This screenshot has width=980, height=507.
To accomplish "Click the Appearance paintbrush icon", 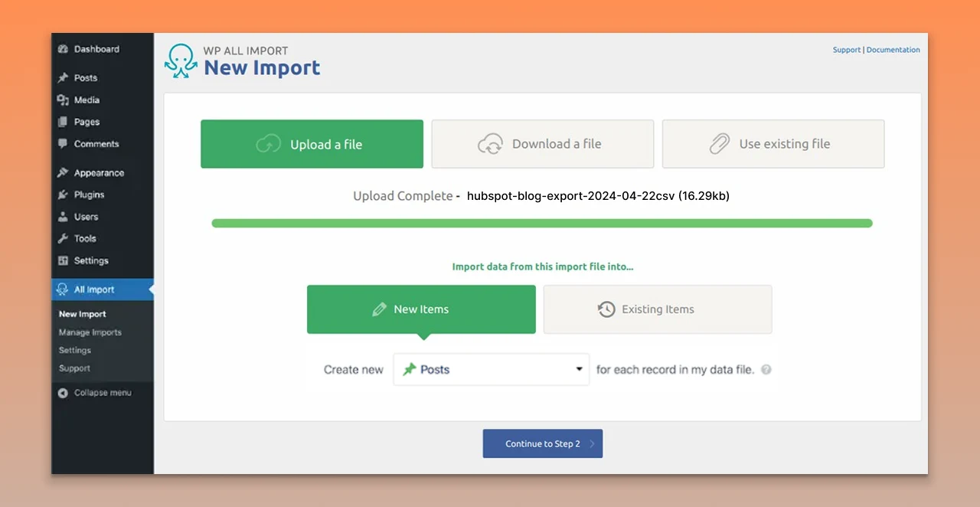I will tap(64, 173).
